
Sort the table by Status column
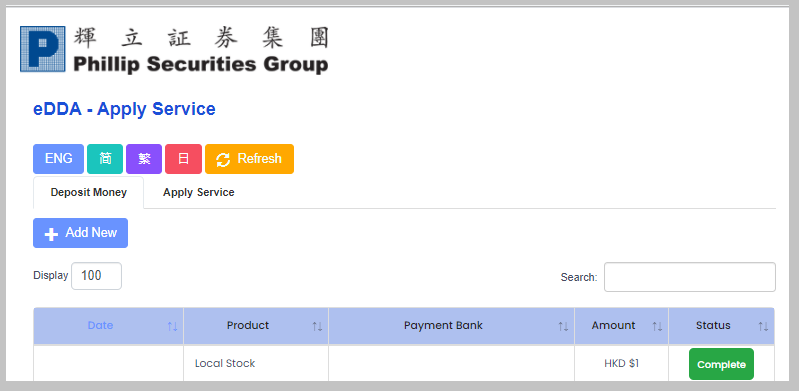point(722,326)
